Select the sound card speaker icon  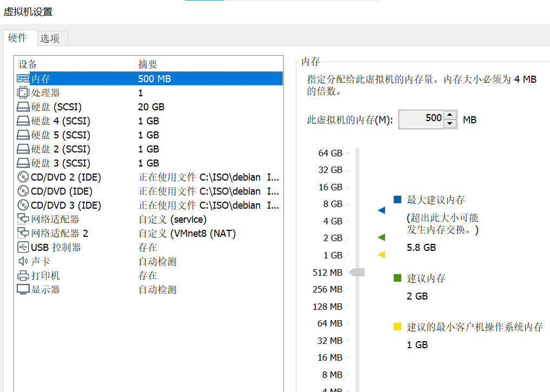pos(23,261)
